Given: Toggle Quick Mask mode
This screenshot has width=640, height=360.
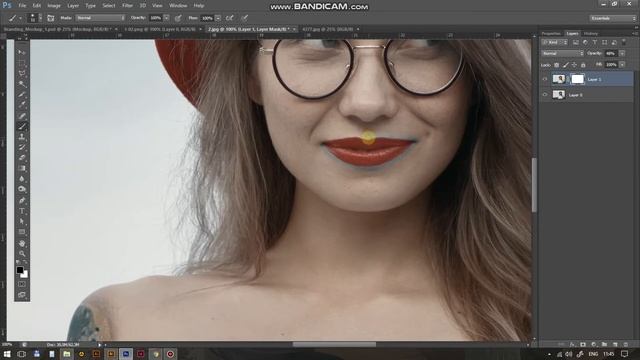Looking at the screenshot, I should click(x=22, y=284).
